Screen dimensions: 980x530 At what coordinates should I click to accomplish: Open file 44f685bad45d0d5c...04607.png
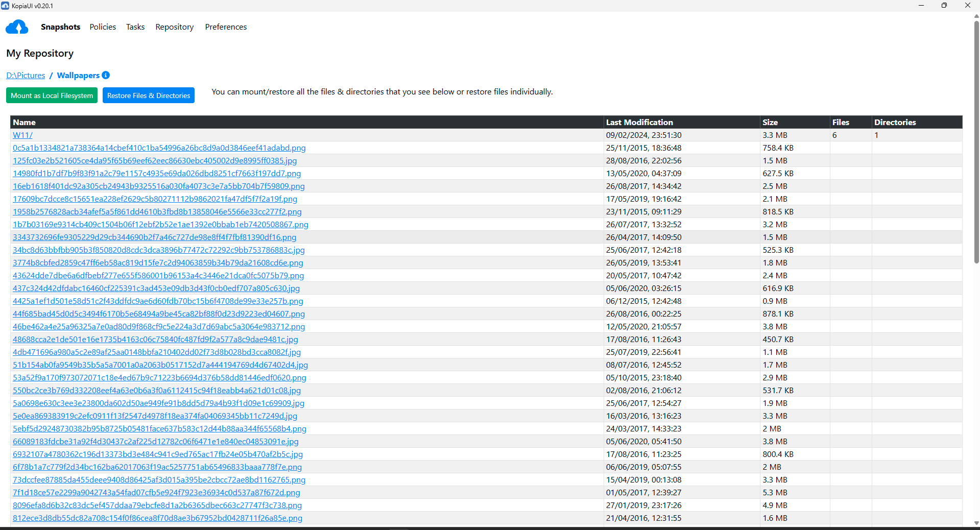159,314
